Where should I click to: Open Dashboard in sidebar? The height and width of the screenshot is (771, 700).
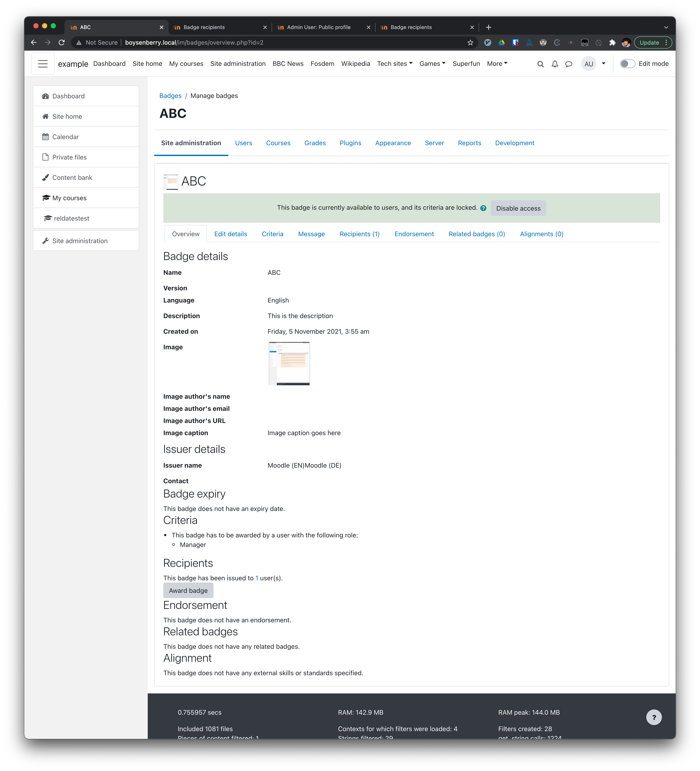pyautogui.click(x=86, y=96)
